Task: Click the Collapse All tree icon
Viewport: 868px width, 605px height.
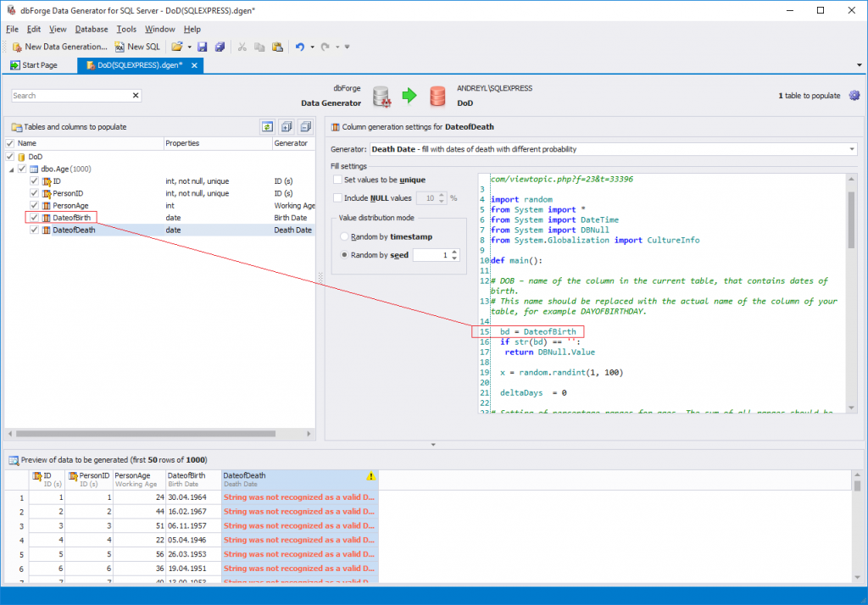Action: coord(304,126)
